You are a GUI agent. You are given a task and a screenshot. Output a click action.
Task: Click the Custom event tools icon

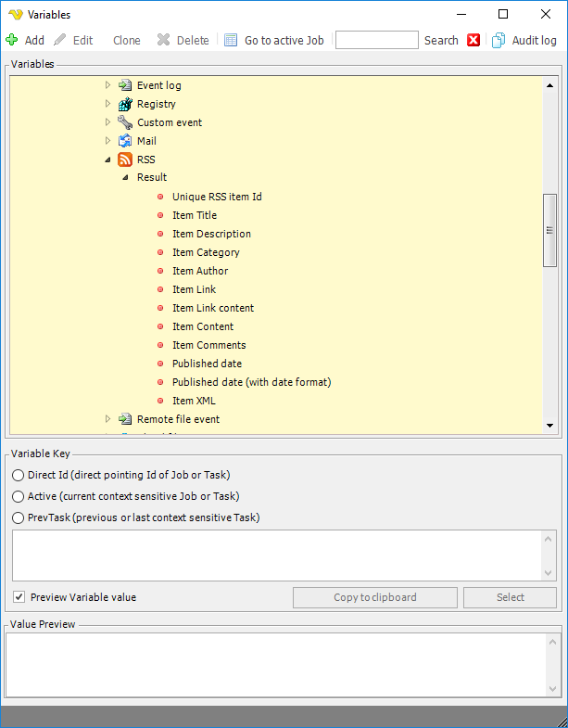click(x=125, y=122)
